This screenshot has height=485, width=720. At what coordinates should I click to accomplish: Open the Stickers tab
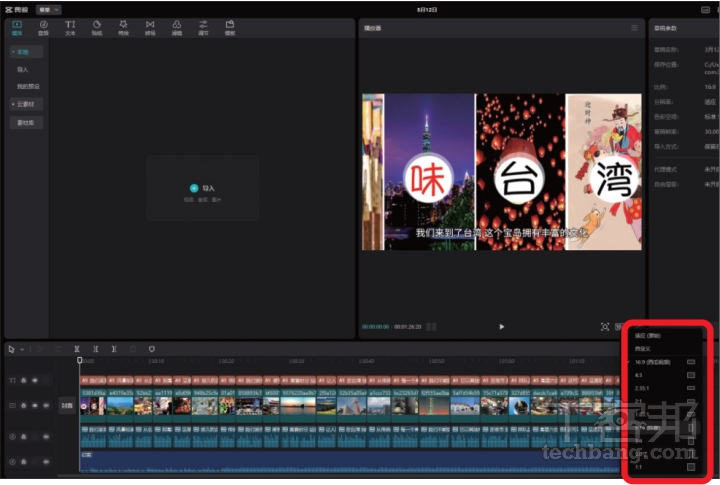(x=97, y=28)
